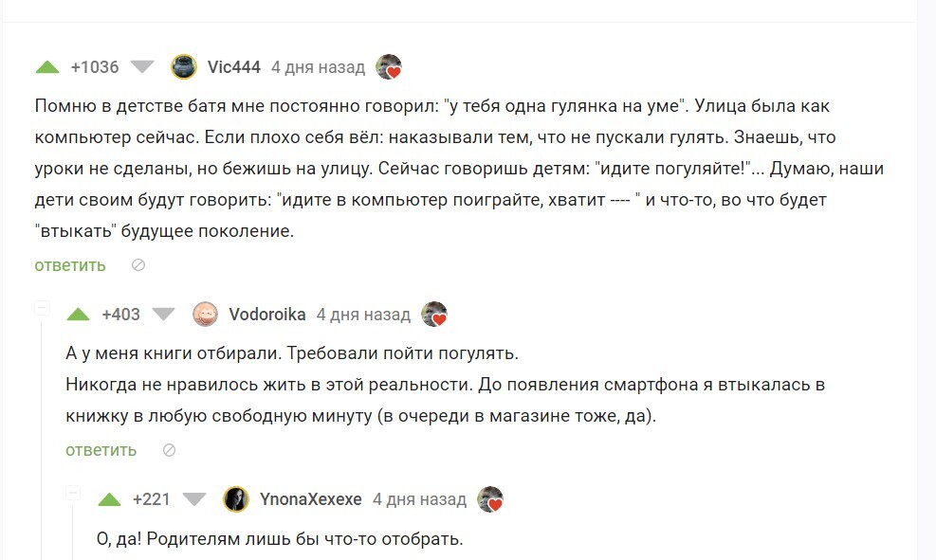Click the crossed-circle icon under Vodoroika's comment
This screenshot has height=560, width=936.
click(x=169, y=450)
